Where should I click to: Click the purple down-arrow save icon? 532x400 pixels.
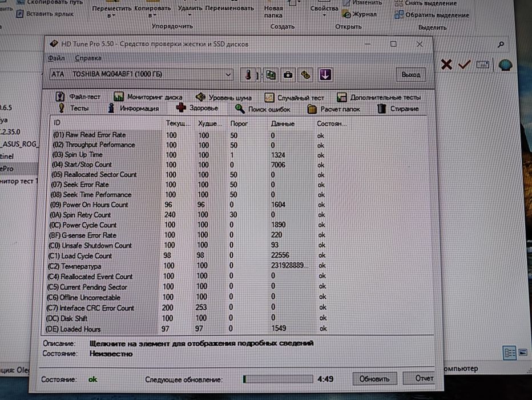[325, 75]
